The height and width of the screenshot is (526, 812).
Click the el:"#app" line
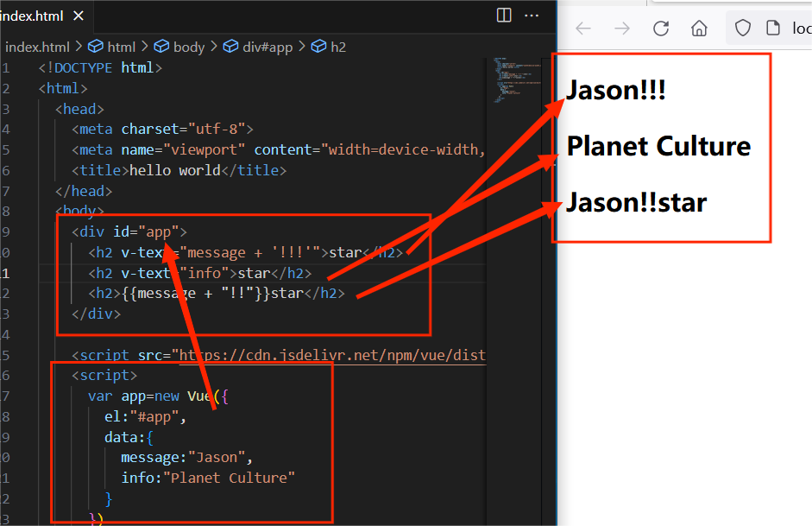tap(146, 416)
